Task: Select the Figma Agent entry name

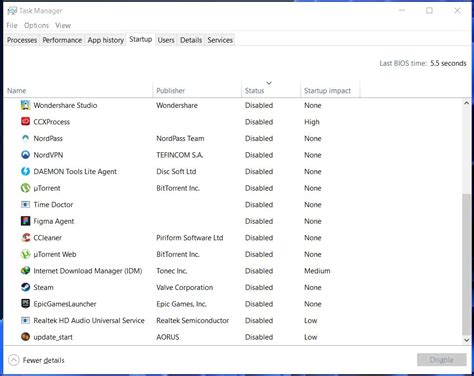Action: pos(54,221)
